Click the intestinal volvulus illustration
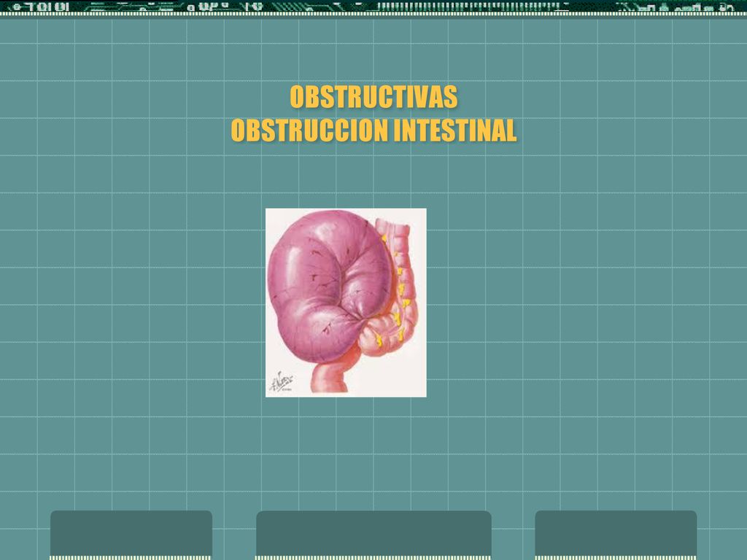The width and height of the screenshot is (747, 560). pos(346,303)
